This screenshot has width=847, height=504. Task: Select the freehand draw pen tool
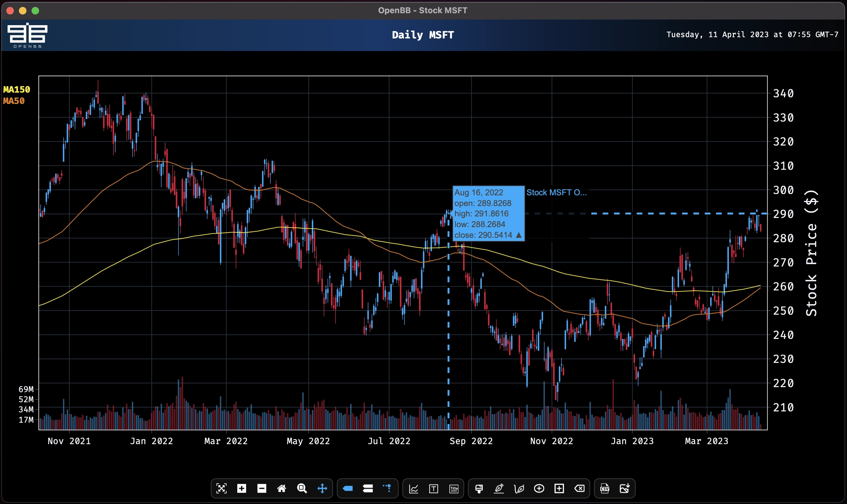point(519,489)
